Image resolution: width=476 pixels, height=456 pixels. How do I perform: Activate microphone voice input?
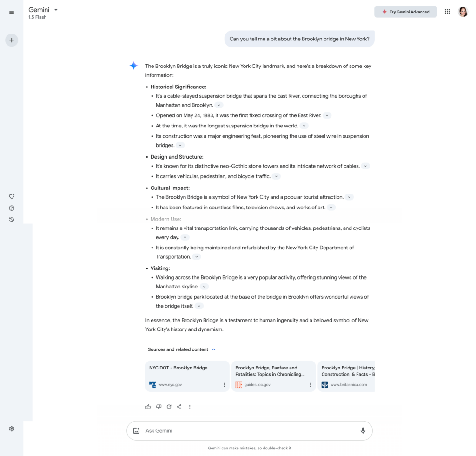363,430
